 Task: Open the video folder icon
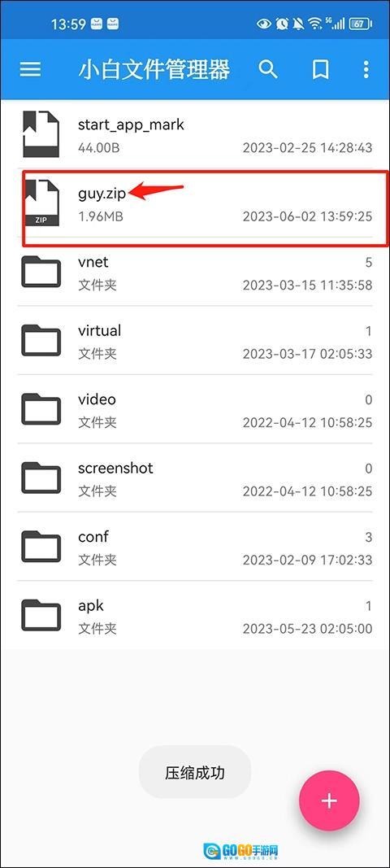[41, 408]
